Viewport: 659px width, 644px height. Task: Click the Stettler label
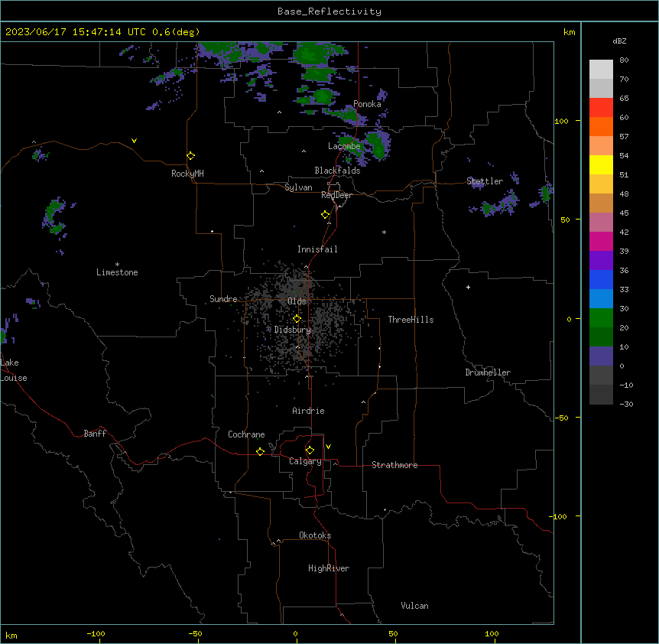tap(485, 181)
